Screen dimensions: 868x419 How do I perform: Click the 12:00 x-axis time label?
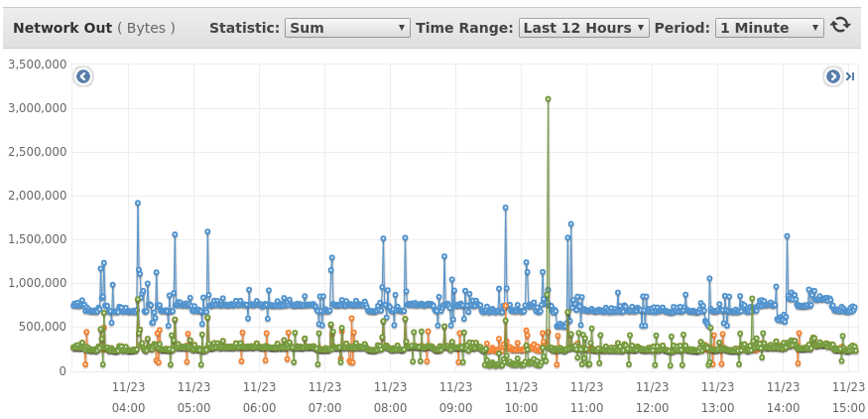652,408
